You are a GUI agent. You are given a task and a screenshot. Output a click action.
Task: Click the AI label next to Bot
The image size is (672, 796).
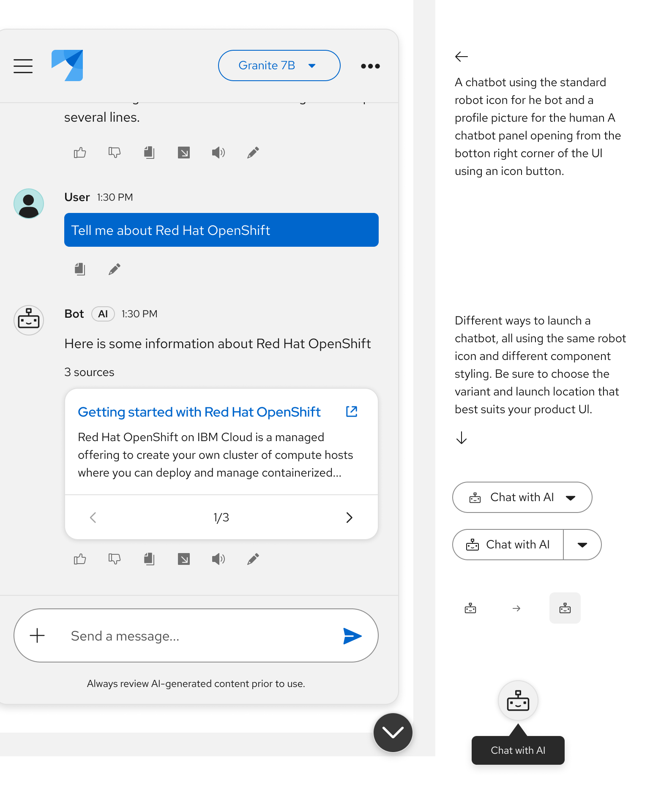[x=103, y=314]
